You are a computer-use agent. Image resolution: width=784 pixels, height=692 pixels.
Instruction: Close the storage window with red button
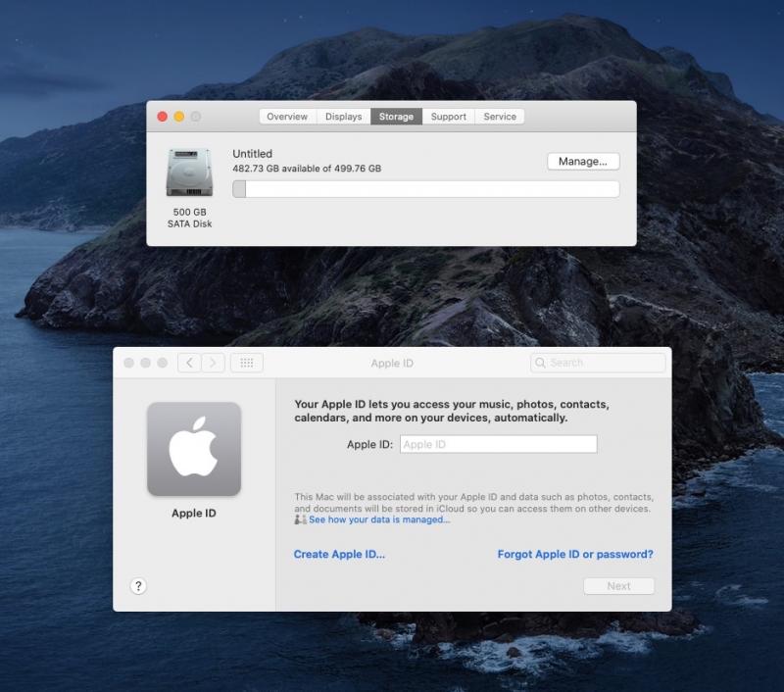pyautogui.click(x=163, y=117)
